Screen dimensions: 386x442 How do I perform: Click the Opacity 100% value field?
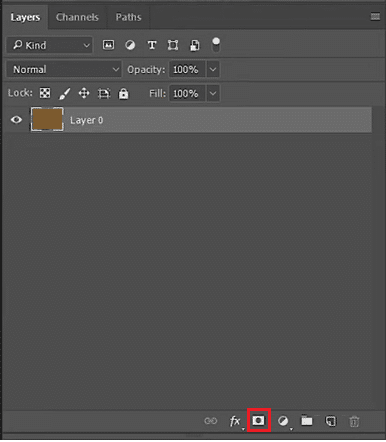coord(187,69)
